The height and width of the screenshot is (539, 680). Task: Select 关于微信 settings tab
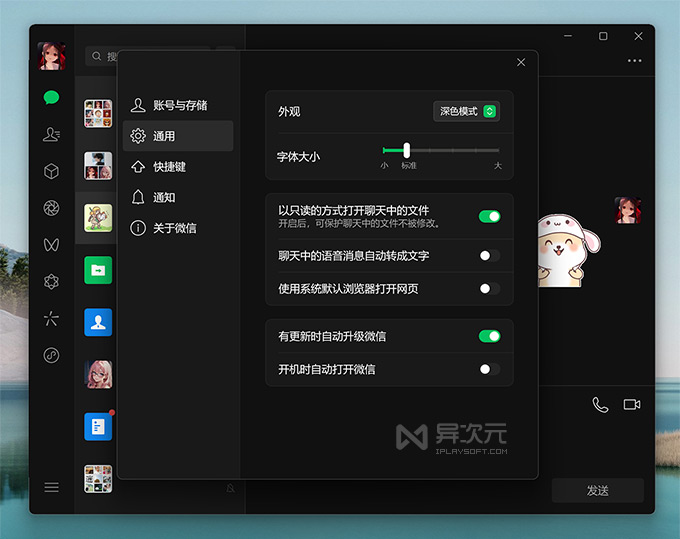[178, 228]
